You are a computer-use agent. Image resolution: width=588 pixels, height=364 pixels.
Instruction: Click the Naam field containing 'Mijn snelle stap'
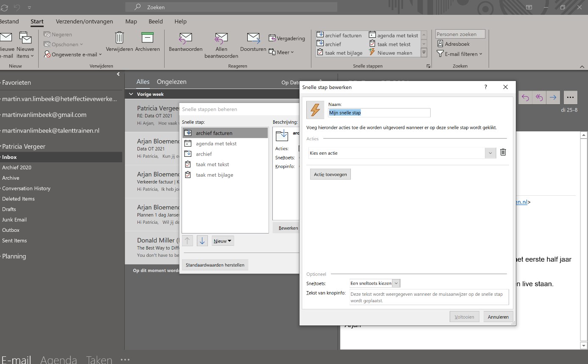coord(379,113)
